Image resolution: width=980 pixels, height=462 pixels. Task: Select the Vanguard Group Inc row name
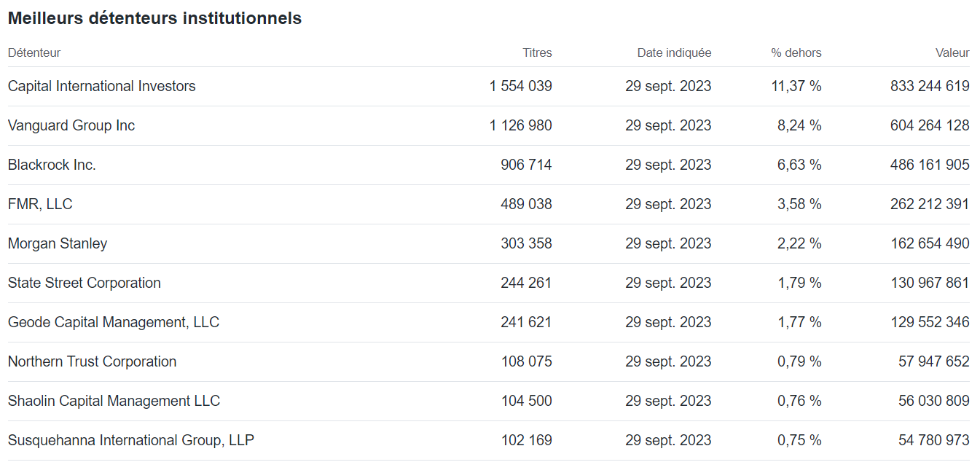71,125
